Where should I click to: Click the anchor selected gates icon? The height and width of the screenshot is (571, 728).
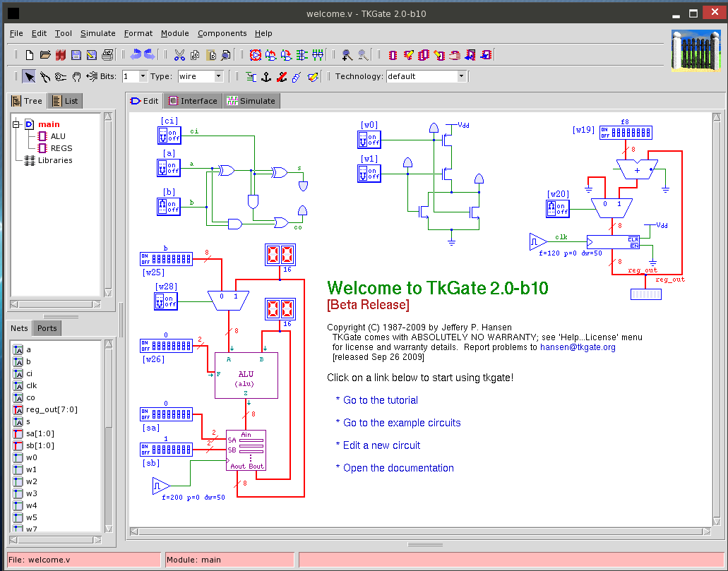click(266, 77)
